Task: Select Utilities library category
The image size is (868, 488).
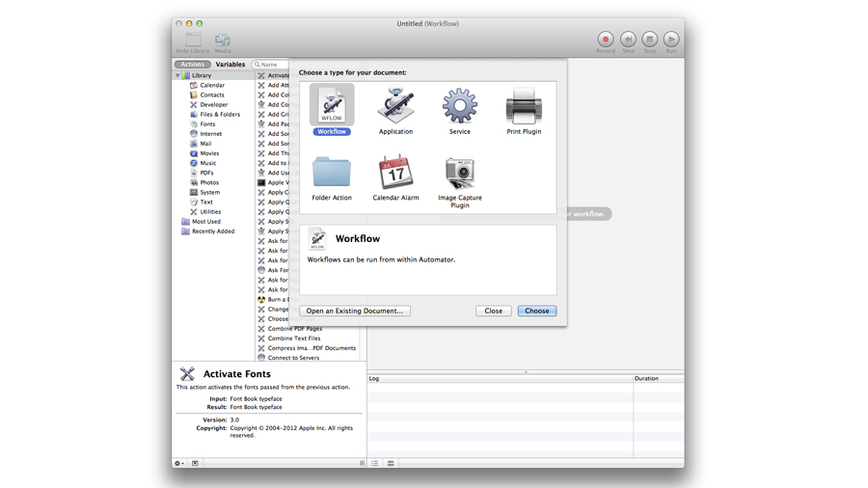Action: (210, 212)
